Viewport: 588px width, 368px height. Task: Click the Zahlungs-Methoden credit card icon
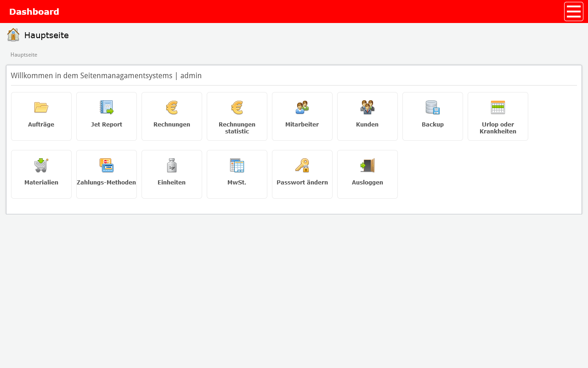[x=107, y=165]
